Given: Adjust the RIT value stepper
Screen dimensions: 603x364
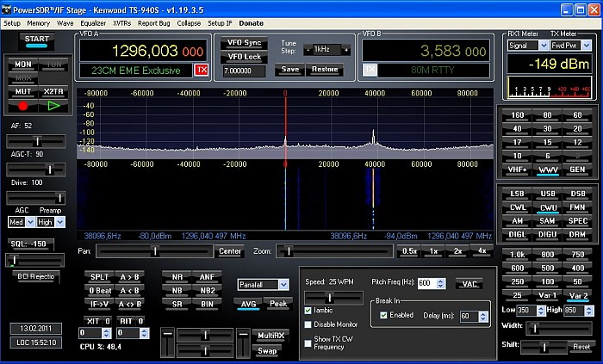Looking at the screenshot, I should [x=144, y=333].
